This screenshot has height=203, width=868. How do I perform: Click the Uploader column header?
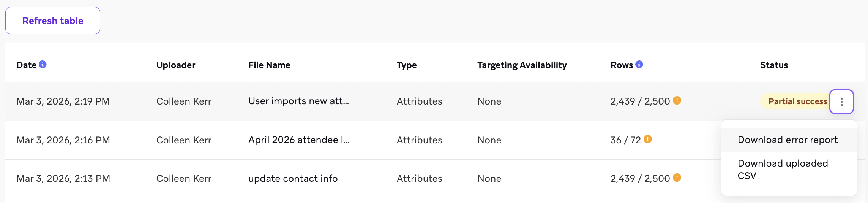click(x=176, y=65)
